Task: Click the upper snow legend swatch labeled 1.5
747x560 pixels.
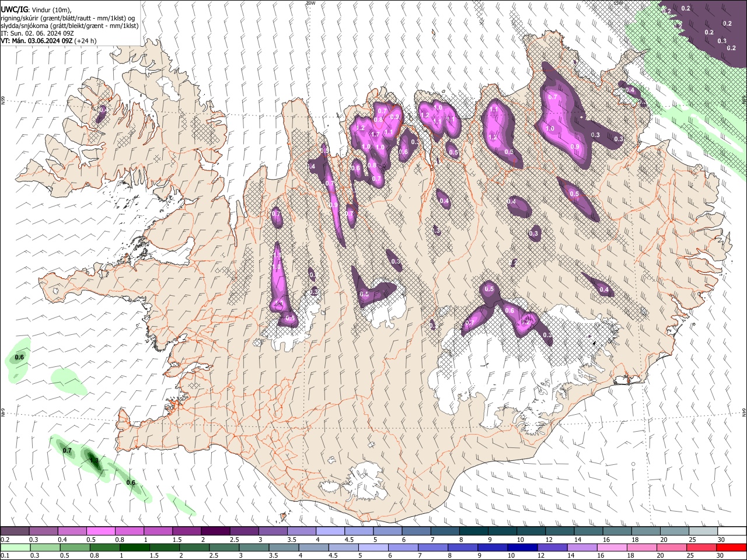Action: coord(186,531)
